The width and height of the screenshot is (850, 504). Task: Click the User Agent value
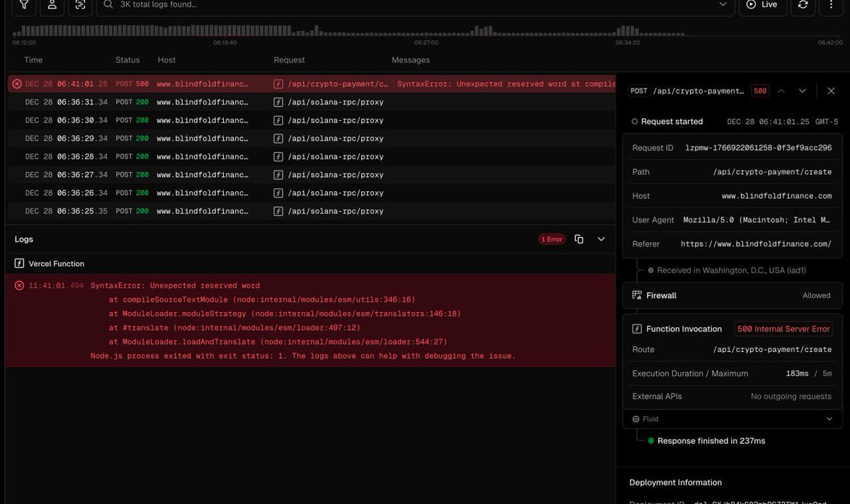[x=757, y=220]
